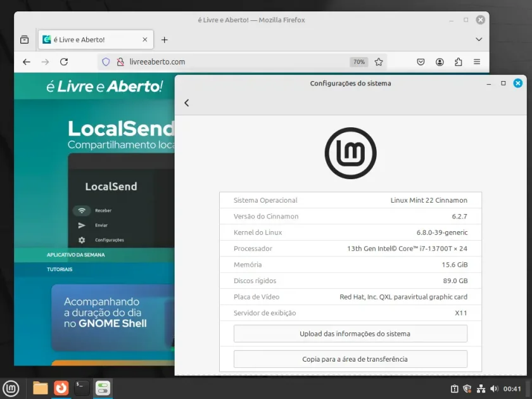Select the 89.0 GB disk value
The height and width of the screenshot is (399, 532).
click(455, 281)
